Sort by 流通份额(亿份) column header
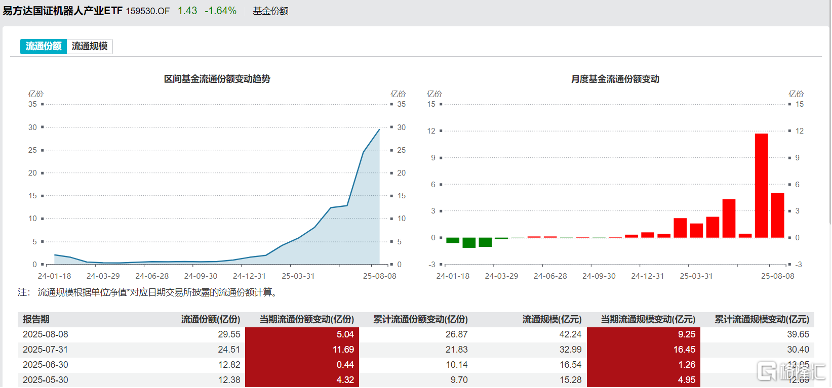The width and height of the screenshot is (832, 388). (x=211, y=320)
